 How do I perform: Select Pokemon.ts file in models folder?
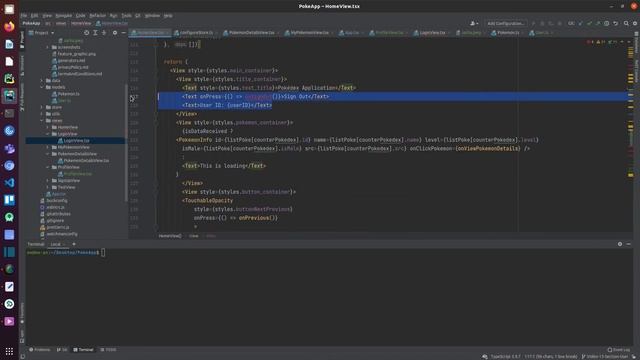69,94
